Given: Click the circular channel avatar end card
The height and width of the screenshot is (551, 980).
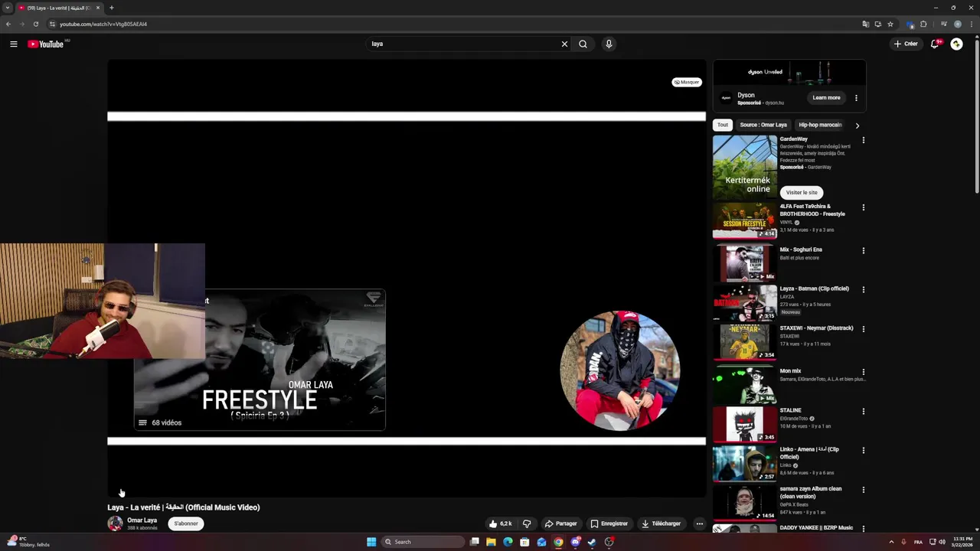Looking at the screenshot, I should (619, 370).
